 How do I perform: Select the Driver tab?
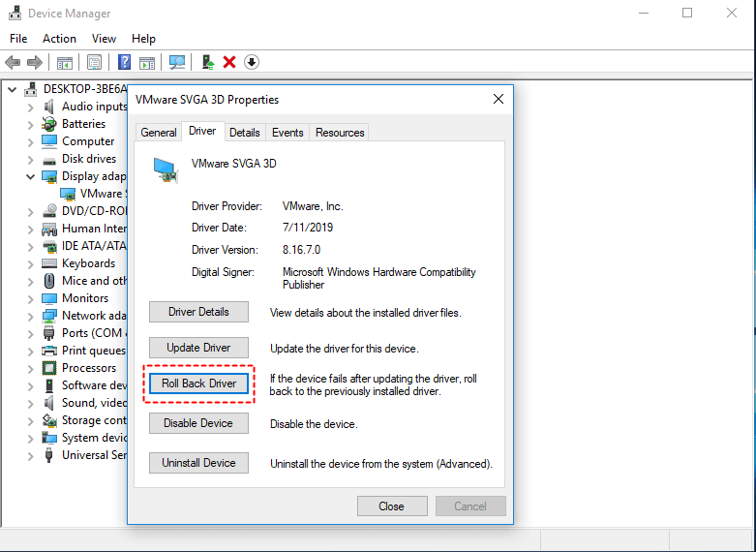tap(202, 131)
